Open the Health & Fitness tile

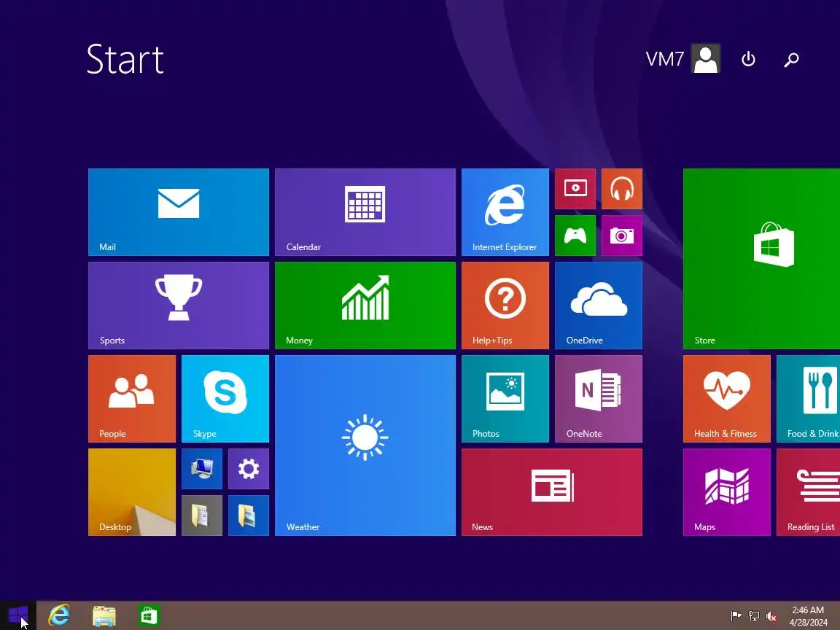click(727, 399)
